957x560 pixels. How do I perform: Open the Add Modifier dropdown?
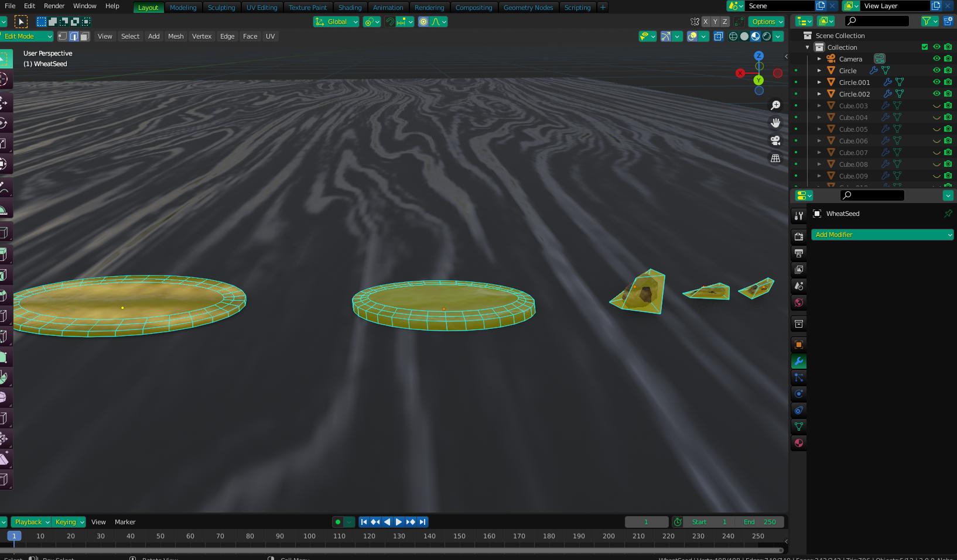tap(882, 235)
